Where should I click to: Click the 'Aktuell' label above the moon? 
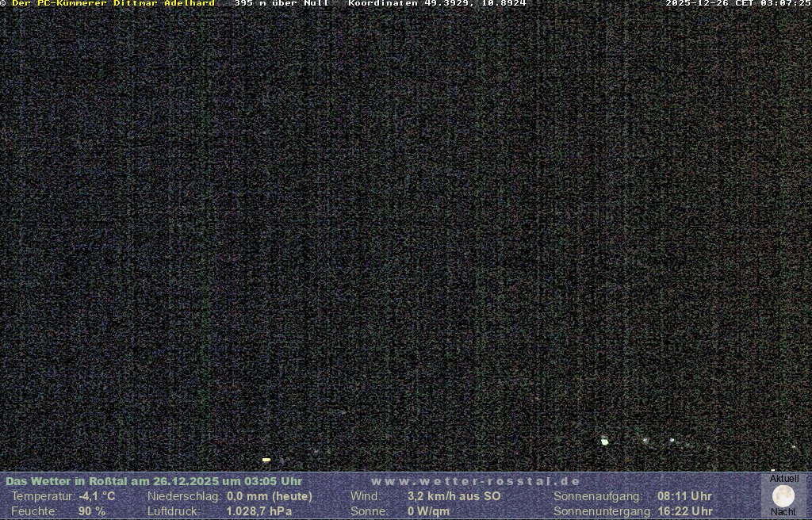click(784, 479)
